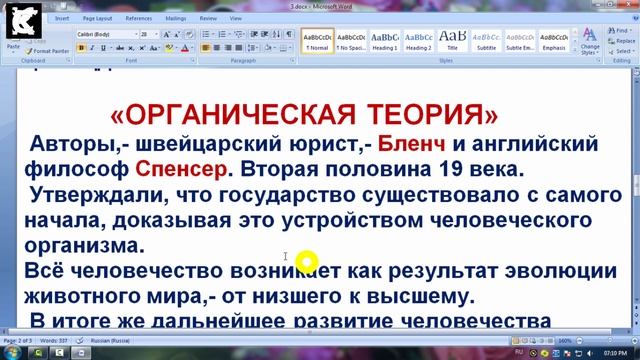Open the View ribbon tab
The image size is (640, 360).
tap(236, 18)
